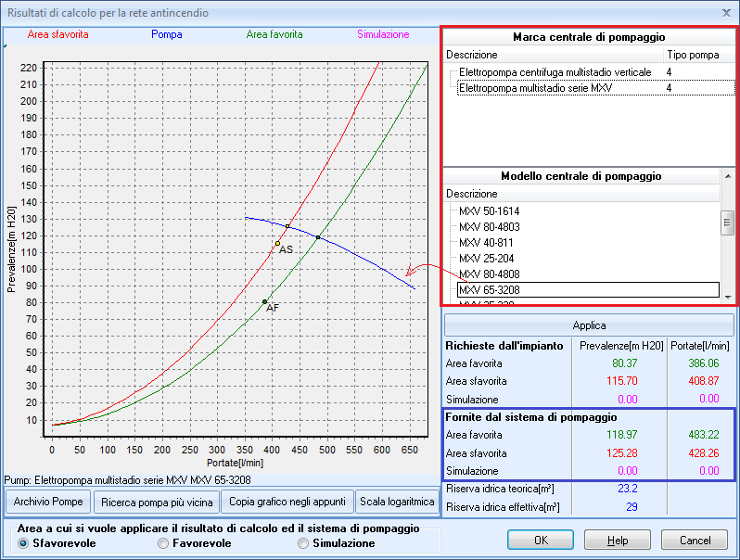This screenshot has width=740, height=560.
Task: Choose MXV 65-3208 pump model
Action: (489, 290)
